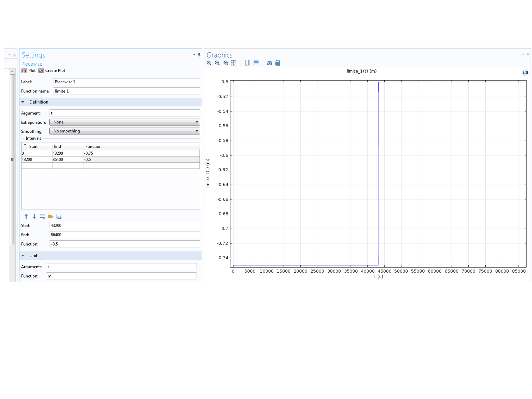
Task: Click the Zoom Extents icon
Action: [234, 63]
